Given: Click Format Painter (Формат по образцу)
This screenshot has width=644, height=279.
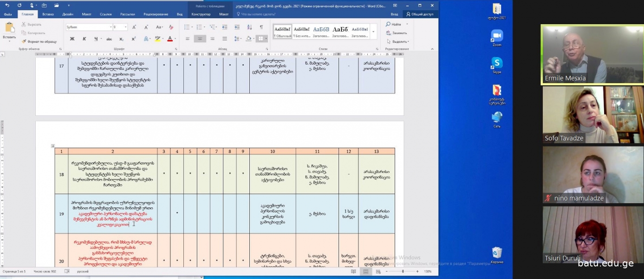Looking at the screenshot, I should pyautogui.click(x=39, y=41).
